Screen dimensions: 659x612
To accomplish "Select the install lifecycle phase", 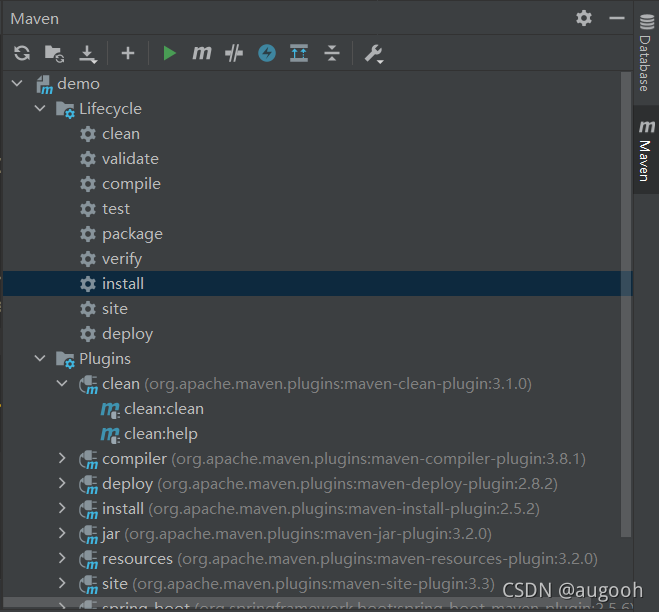I will pos(317,284).
